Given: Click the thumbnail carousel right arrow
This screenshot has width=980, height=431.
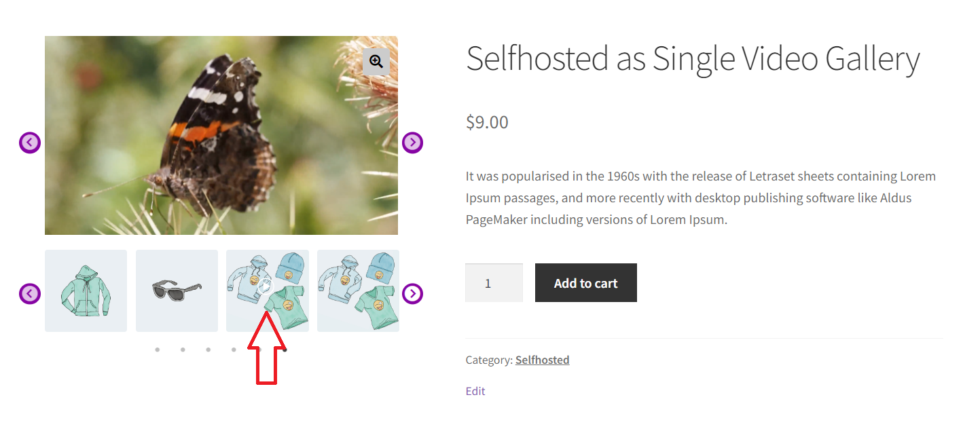Looking at the screenshot, I should [412, 294].
